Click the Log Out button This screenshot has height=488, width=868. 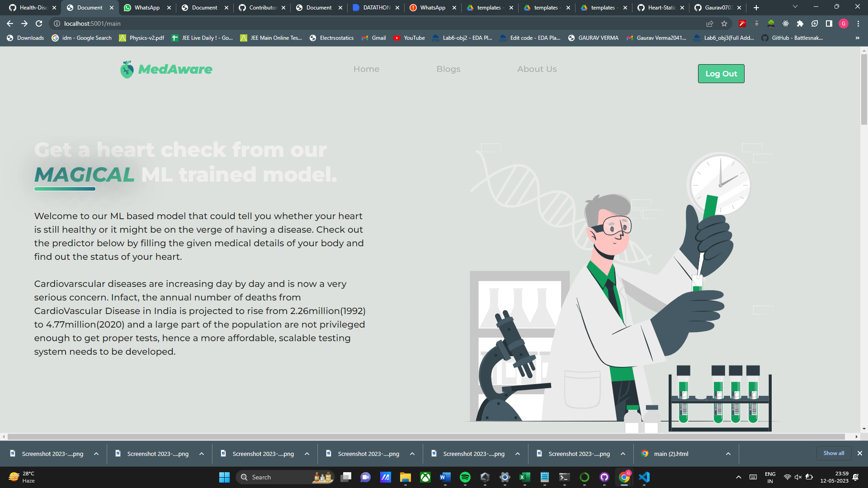tap(721, 73)
